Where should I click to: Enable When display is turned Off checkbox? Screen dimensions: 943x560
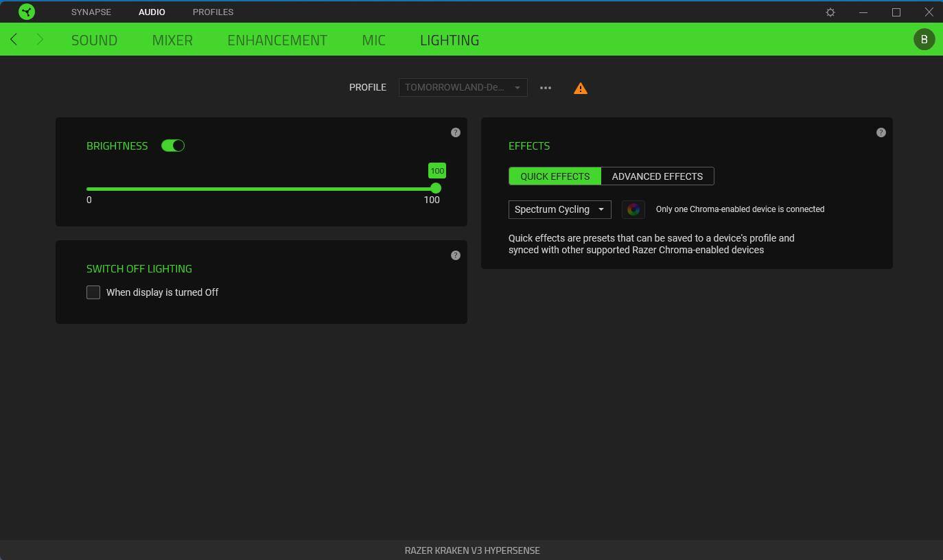click(x=93, y=292)
